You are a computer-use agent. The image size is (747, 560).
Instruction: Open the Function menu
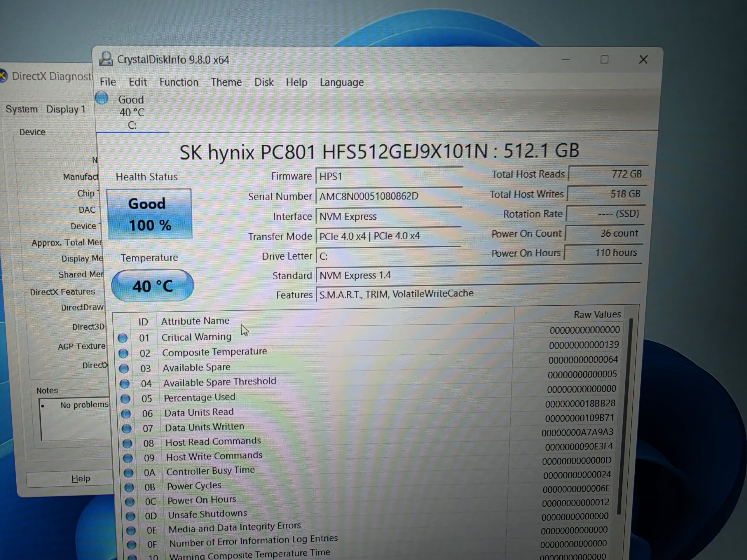[179, 82]
